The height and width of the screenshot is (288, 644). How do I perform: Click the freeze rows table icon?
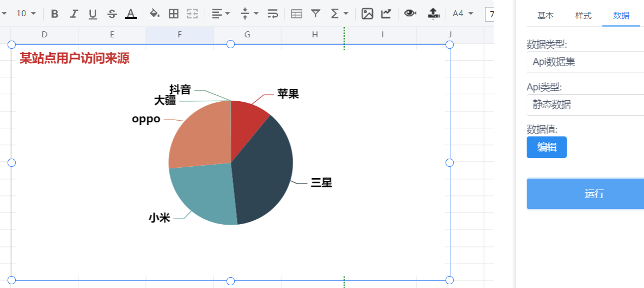pos(296,14)
